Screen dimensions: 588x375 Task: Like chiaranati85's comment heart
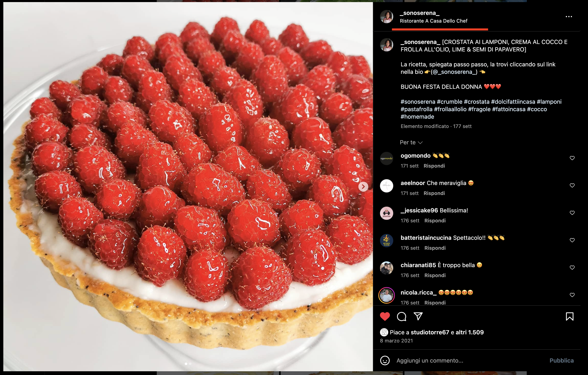pyautogui.click(x=572, y=267)
